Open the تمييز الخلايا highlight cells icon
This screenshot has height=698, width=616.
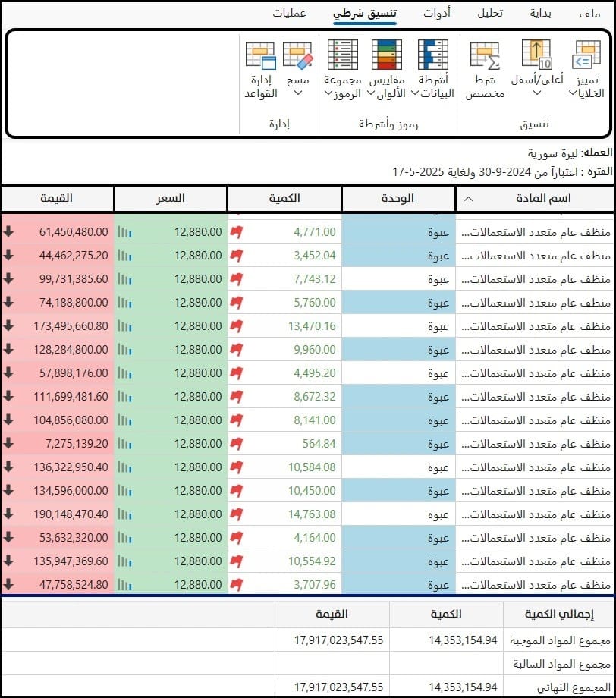pyautogui.click(x=587, y=55)
